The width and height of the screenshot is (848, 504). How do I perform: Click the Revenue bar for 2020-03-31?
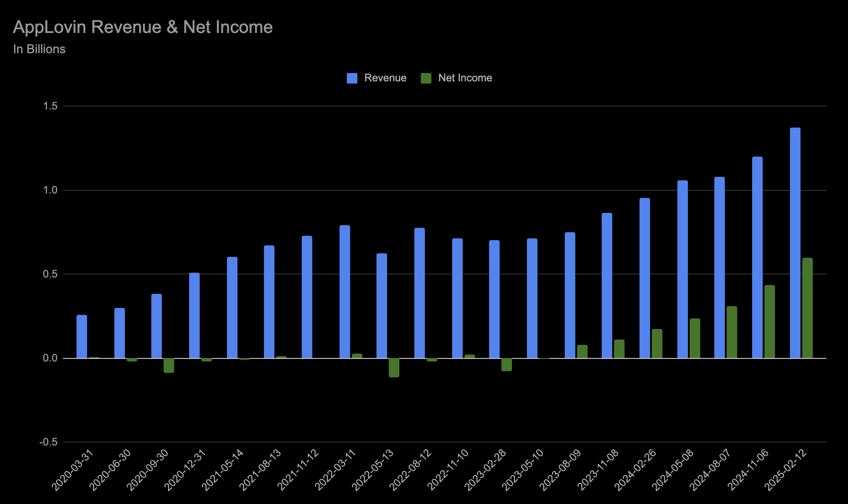point(81,336)
